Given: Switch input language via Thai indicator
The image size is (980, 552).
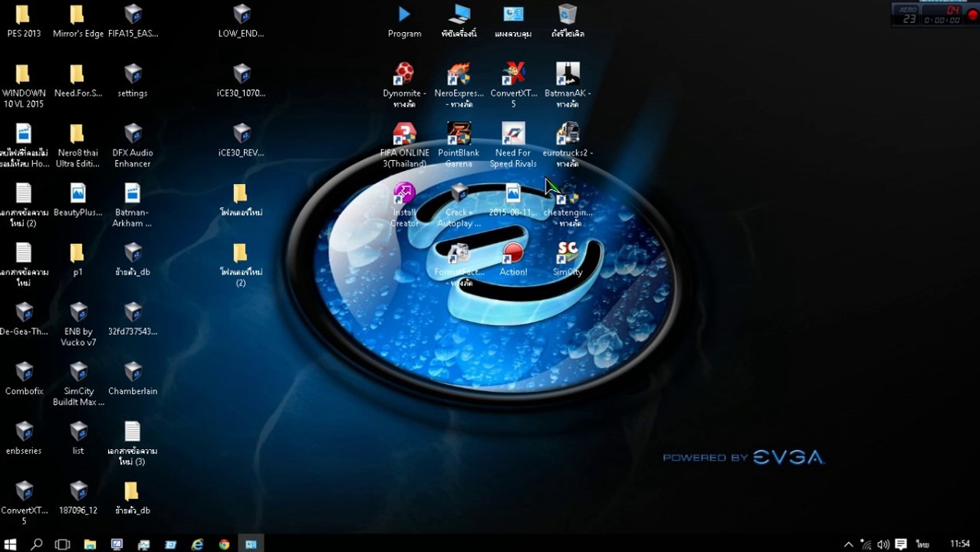Looking at the screenshot, I should pos(922,544).
